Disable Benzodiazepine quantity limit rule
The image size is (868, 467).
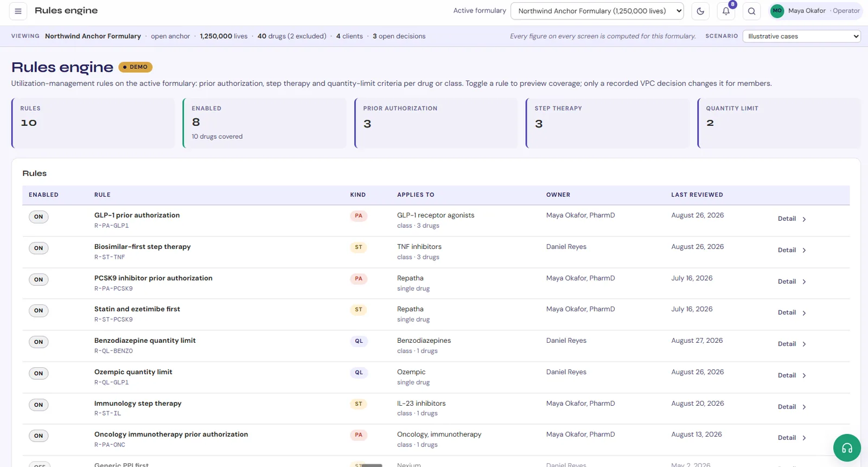tap(39, 342)
